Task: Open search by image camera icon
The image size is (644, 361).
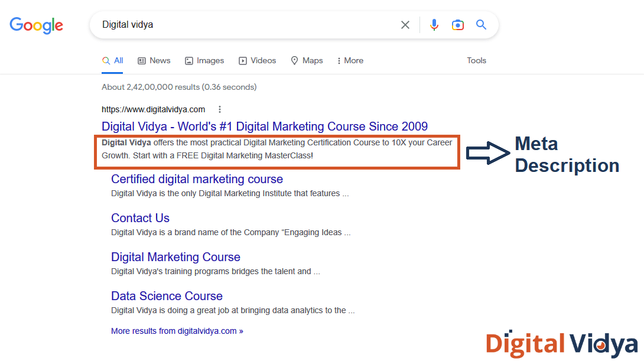Action: (x=457, y=25)
